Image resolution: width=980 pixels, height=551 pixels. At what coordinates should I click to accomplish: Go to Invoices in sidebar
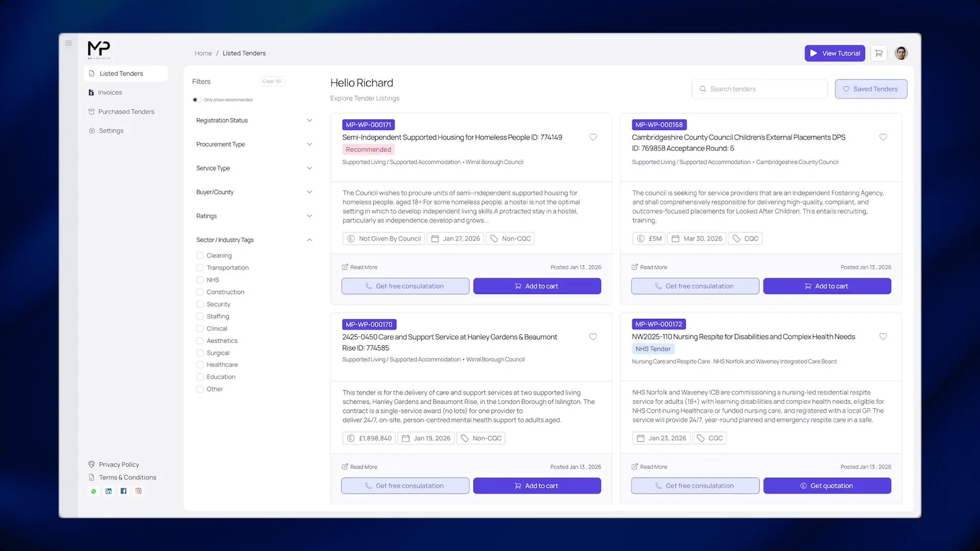coord(110,92)
